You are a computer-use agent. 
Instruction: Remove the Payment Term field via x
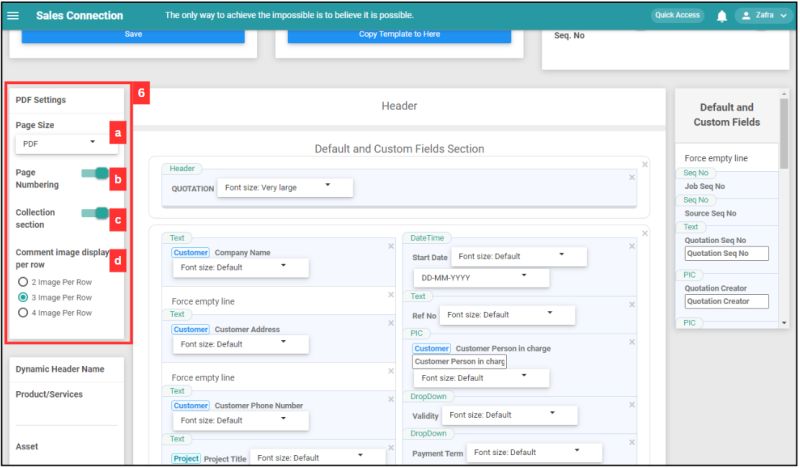point(632,442)
